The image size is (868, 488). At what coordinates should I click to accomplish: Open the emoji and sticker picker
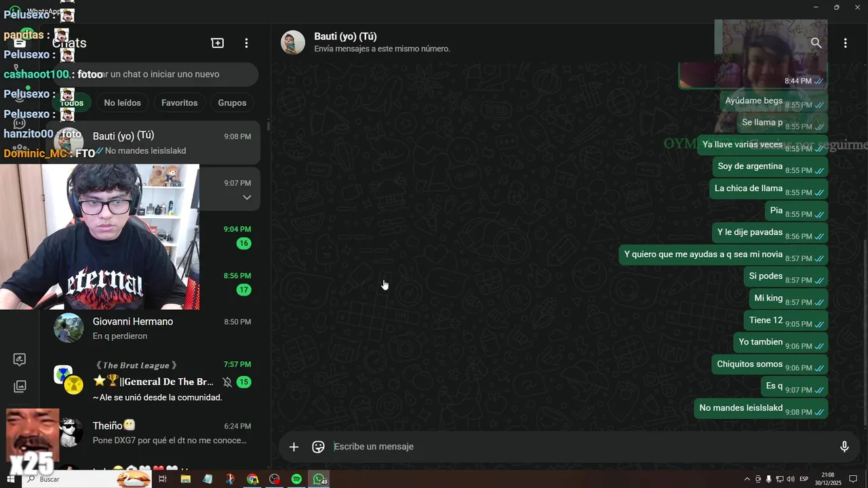point(318,447)
